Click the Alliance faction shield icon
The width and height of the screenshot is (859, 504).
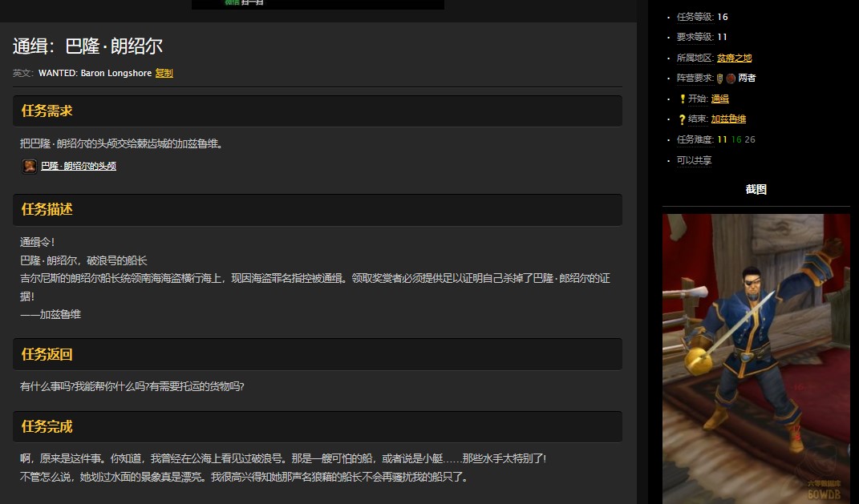pyautogui.click(x=720, y=79)
